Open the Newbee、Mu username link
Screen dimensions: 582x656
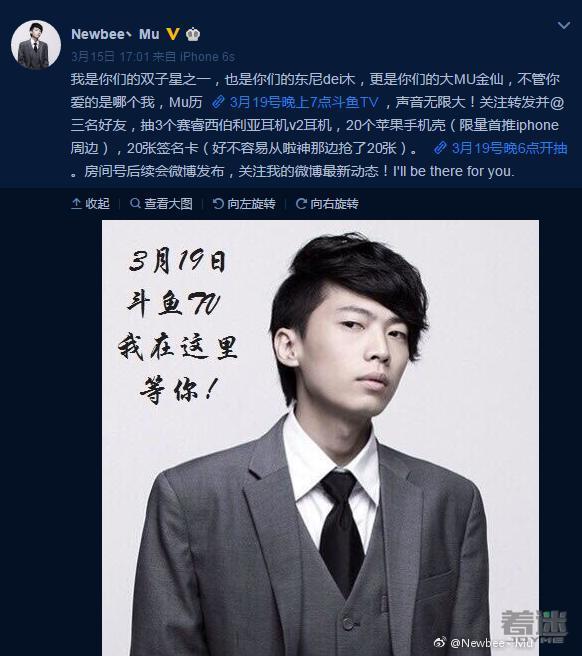115,34
